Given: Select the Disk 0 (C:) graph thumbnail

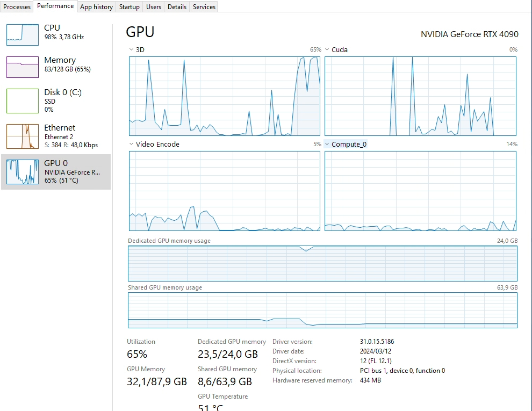Looking at the screenshot, I should [x=23, y=100].
